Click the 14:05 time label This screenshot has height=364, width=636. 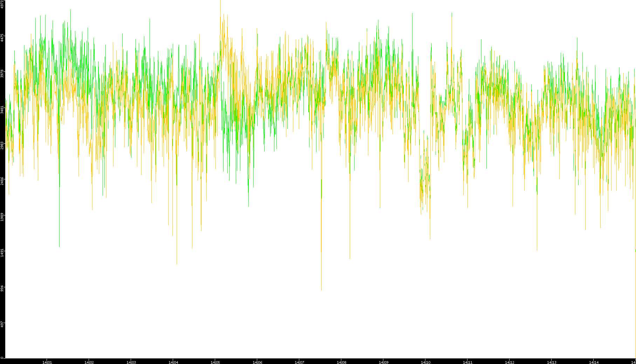coord(215,362)
